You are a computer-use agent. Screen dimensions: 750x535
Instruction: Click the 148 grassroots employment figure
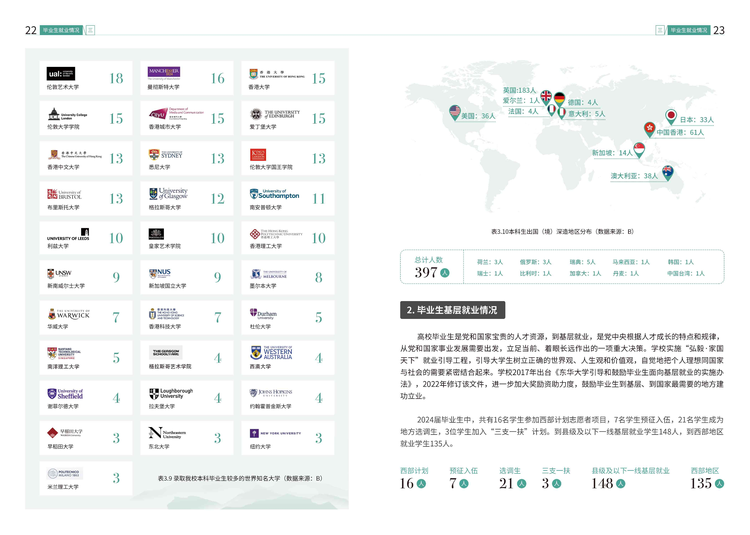click(x=602, y=483)
